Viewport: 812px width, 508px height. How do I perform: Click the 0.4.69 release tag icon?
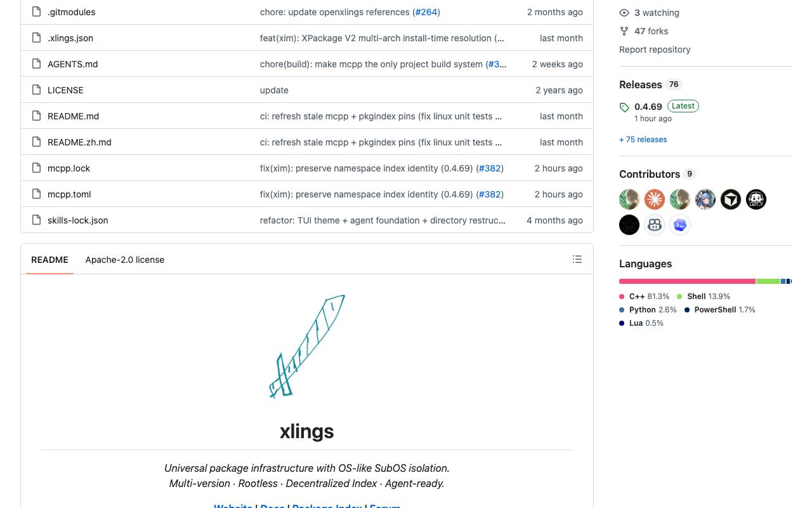624,107
